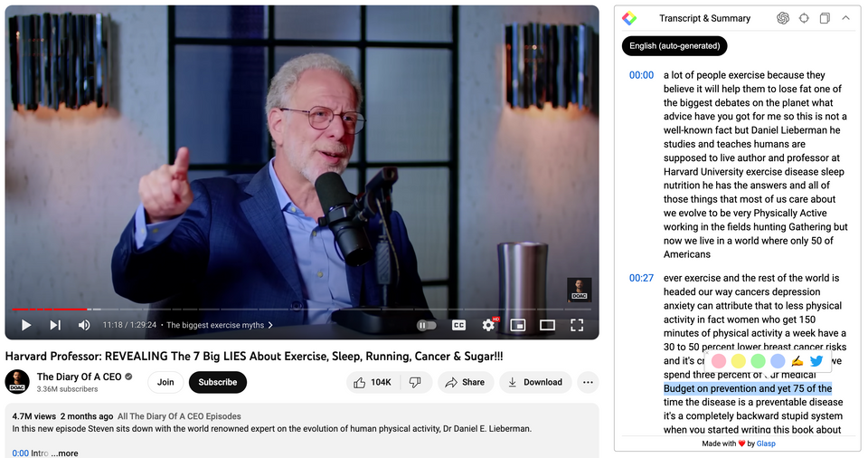The height and width of the screenshot is (458, 868).
Task: Jump to transcript timestamp 00:00
Action: click(641, 75)
